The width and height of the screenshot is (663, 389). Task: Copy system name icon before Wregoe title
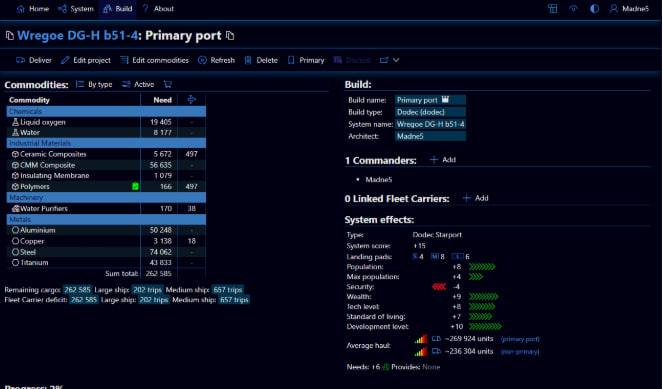(9, 36)
